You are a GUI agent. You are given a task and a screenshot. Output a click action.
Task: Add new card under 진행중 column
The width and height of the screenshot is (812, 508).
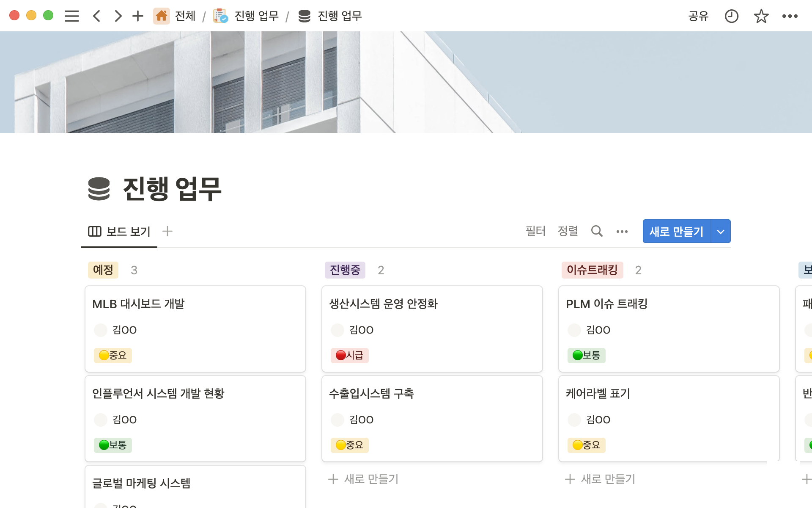[x=364, y=479]
